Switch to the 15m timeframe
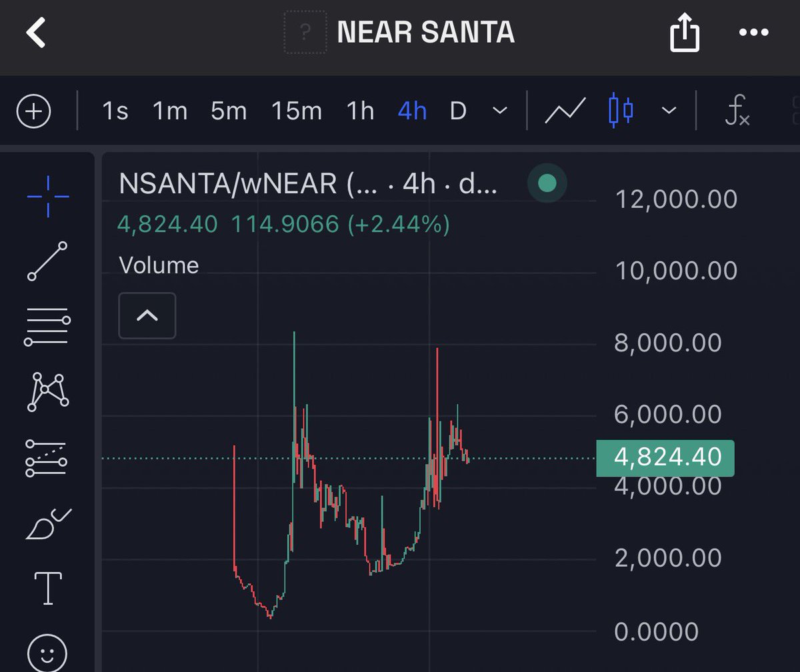Screen dimensions: 800x672 [x=297, y=111]
